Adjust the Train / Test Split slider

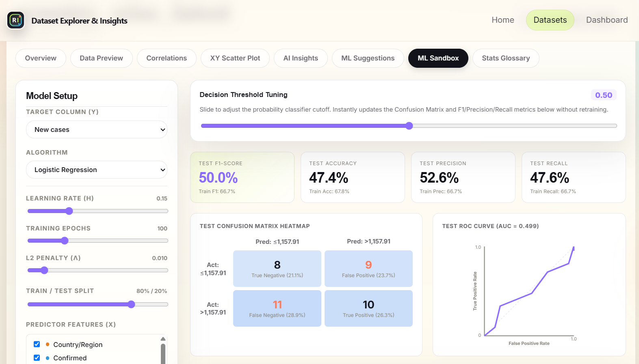click(97, 304)
